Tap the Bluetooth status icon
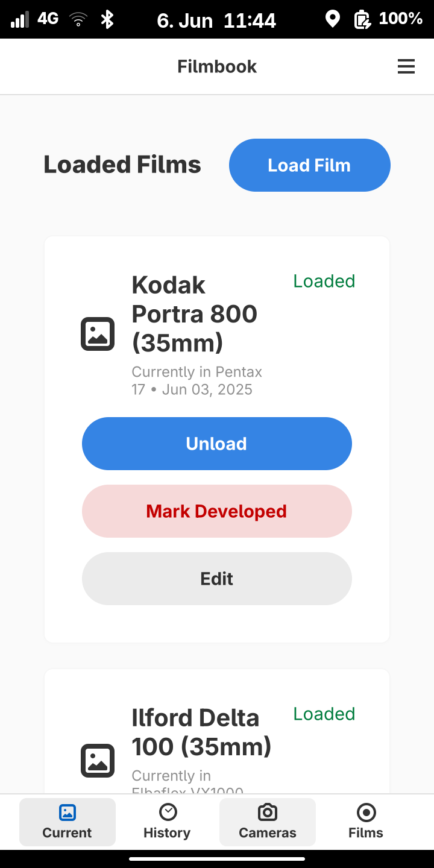This screenshot has width=434, height=868. point(107,19)
